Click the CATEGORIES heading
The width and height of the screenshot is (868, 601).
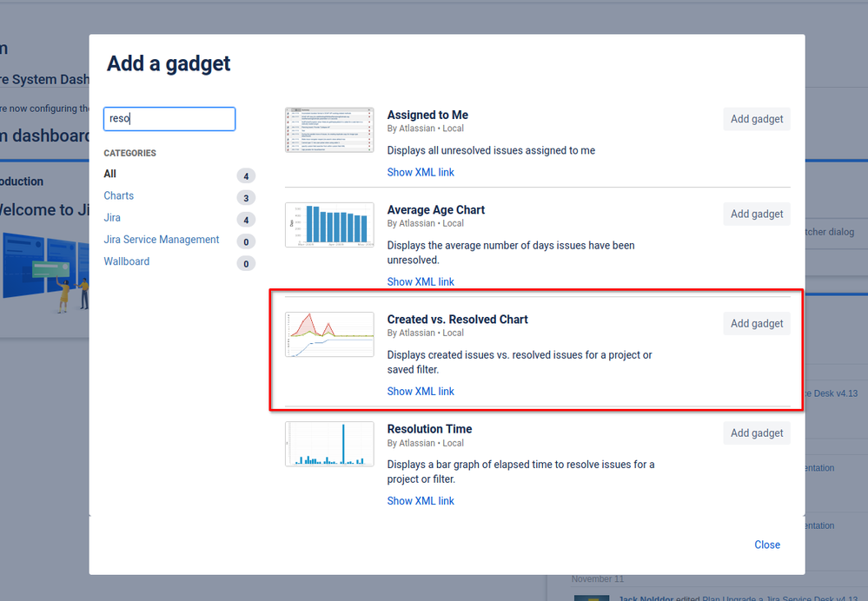(130, 153)
